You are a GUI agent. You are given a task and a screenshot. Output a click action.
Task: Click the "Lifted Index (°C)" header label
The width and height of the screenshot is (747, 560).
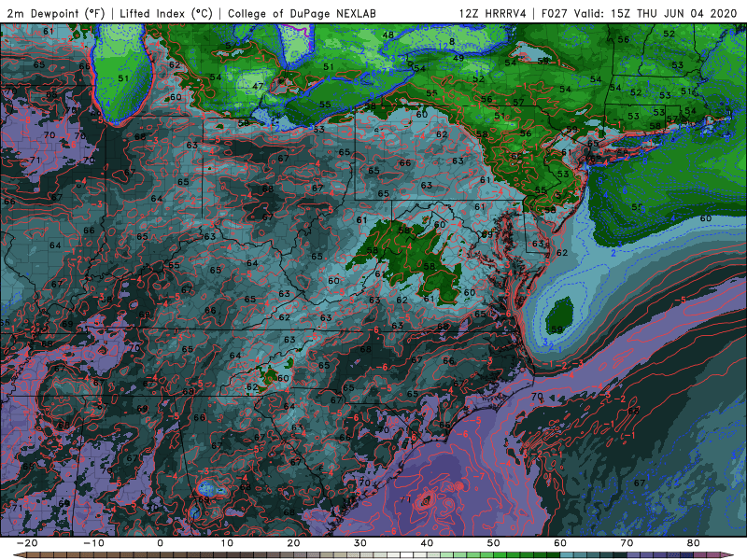(166, 13)
